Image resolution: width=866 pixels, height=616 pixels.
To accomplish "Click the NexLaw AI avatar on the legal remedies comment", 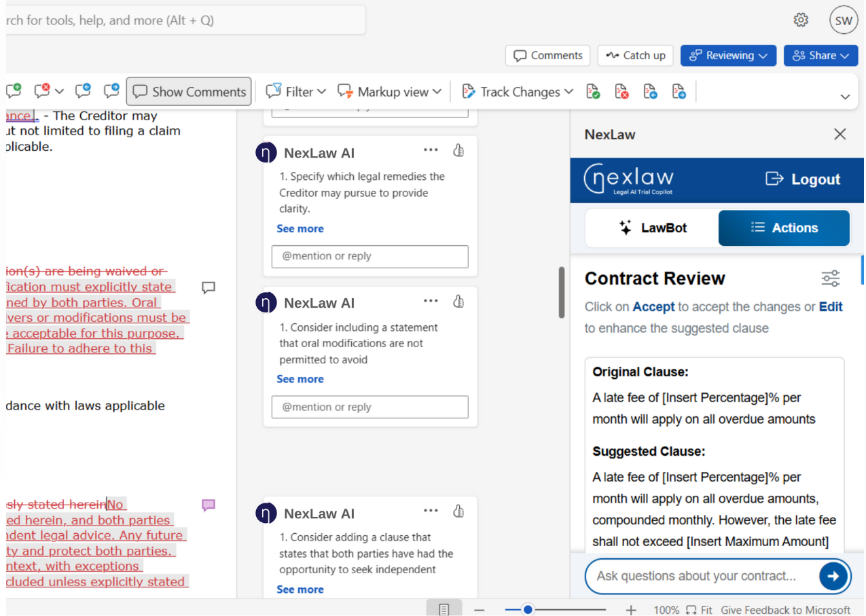I will click(266, 153).
